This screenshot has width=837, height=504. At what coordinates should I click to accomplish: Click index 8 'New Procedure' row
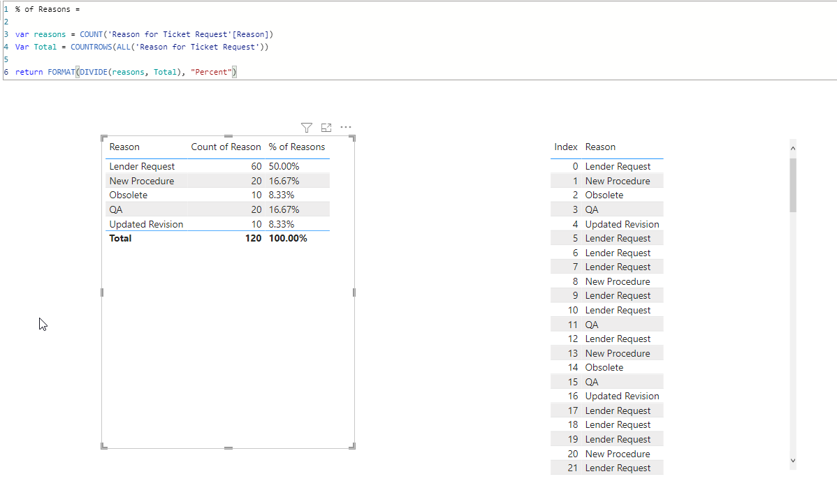[x=607, y=281]
